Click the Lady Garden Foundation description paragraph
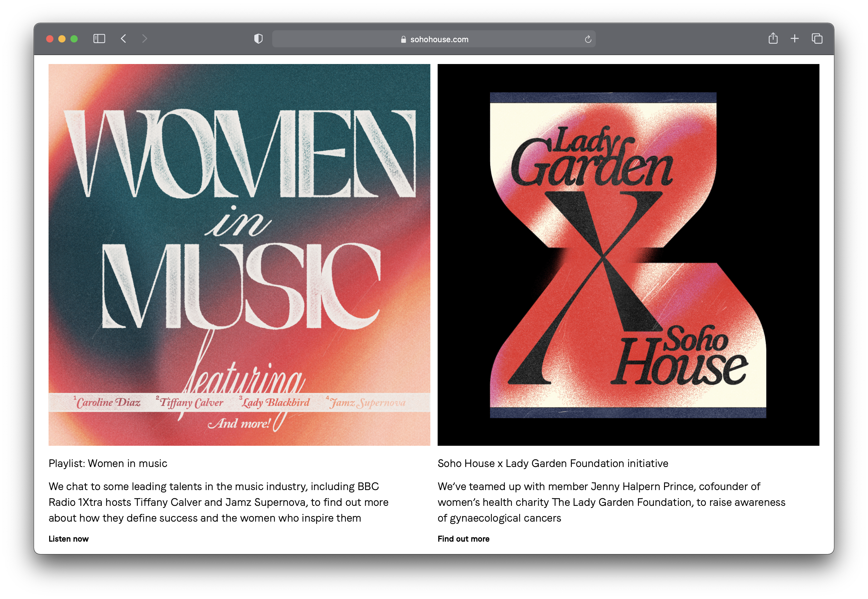The height and width of the screenshot is (599, 868). [x=611, y=502]
